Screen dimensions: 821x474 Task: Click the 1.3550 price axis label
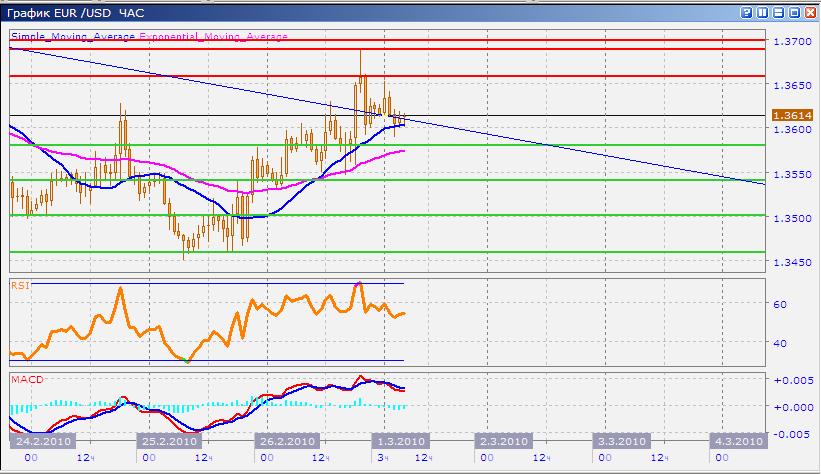[x=793, y=174]
